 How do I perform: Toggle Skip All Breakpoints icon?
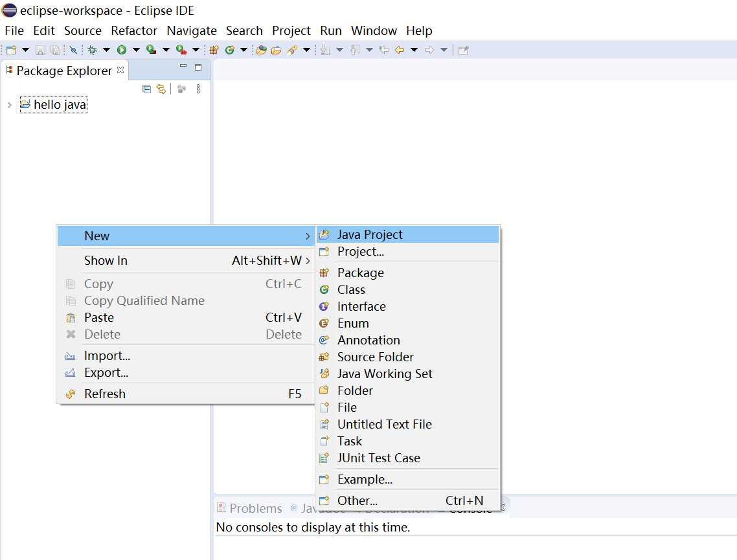(x=73, y=50)
